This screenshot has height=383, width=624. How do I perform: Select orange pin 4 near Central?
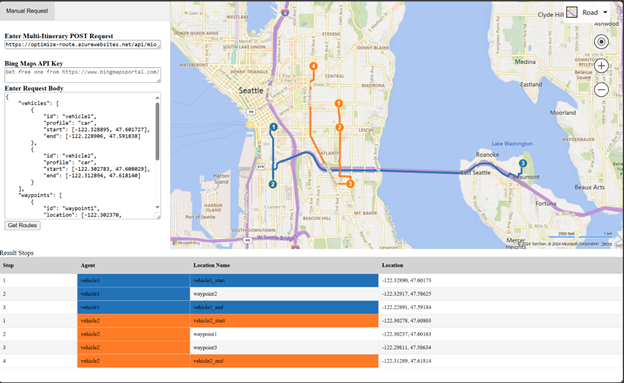pyautogui.click(x=314, y=66)
